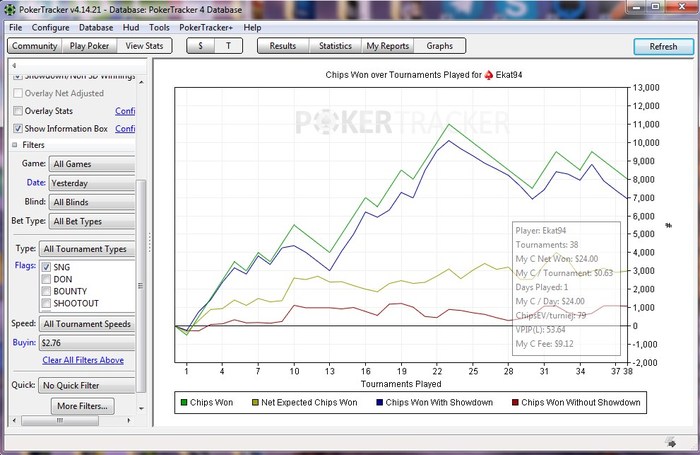
Task: Click olive Net Expected Chips Won swatch
Action: pos(255,403)
